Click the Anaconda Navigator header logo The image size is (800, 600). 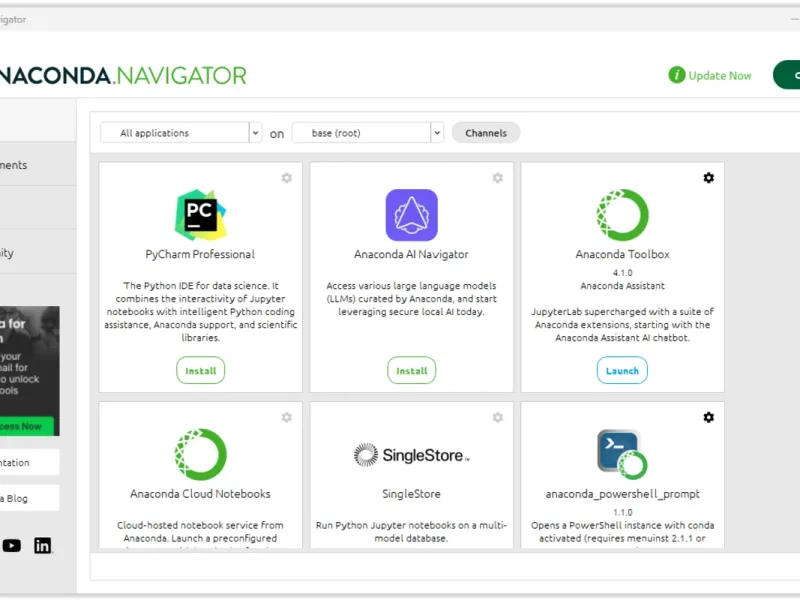pos(123,76)
